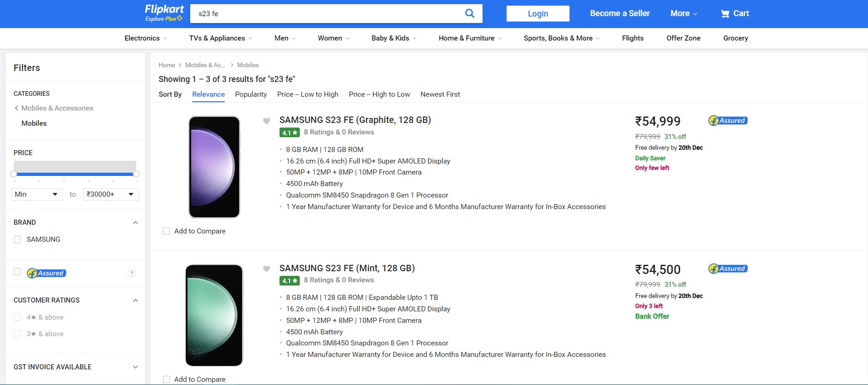Open the Flights menu item

click(633, 38)
